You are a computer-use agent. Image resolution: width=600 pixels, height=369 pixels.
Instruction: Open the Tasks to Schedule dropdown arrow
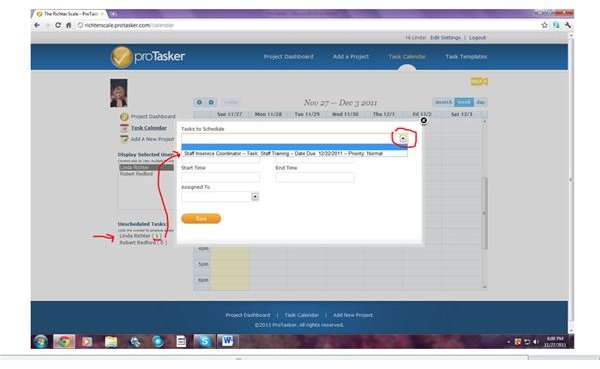coord(403,139)
